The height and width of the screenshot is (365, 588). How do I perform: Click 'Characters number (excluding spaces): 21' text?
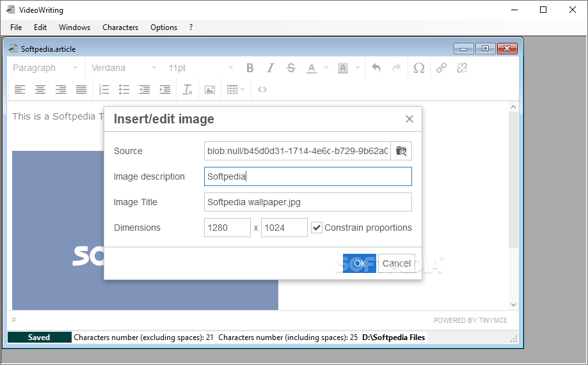(143, 338)
